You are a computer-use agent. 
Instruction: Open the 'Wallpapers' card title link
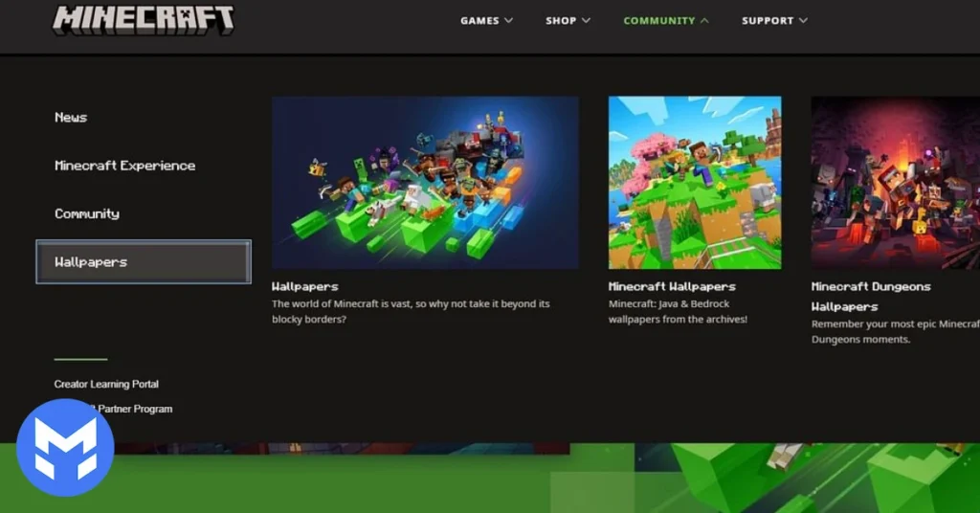tap(305, 287)
